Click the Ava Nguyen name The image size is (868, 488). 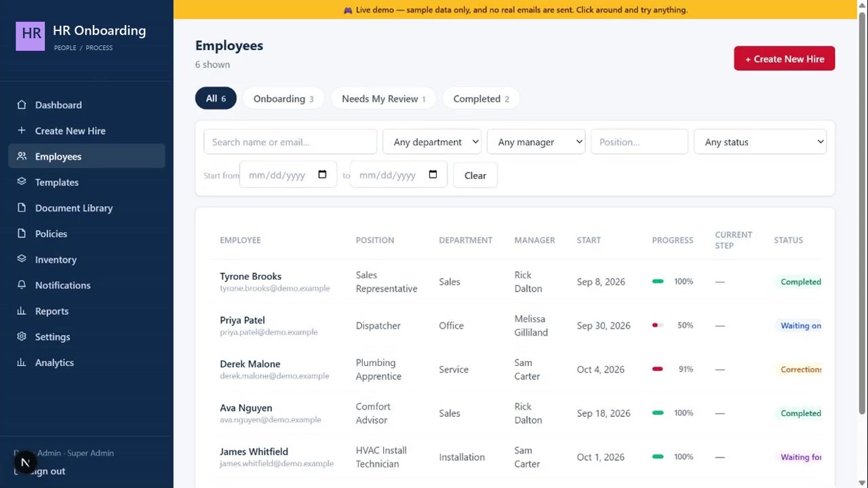click(245, 408)
